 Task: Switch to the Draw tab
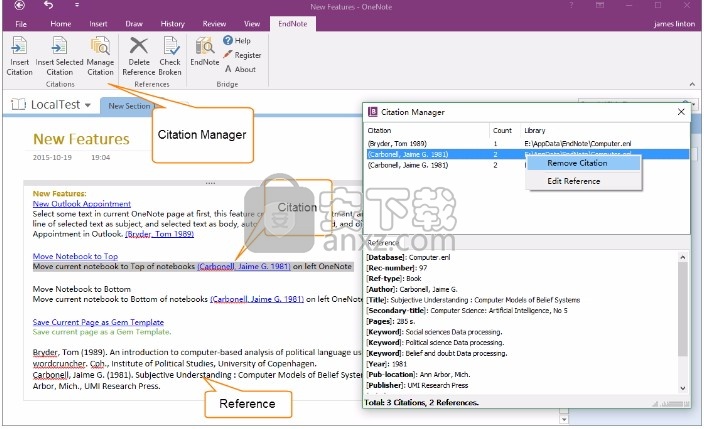pyautogui.click(x=134, y=24)
